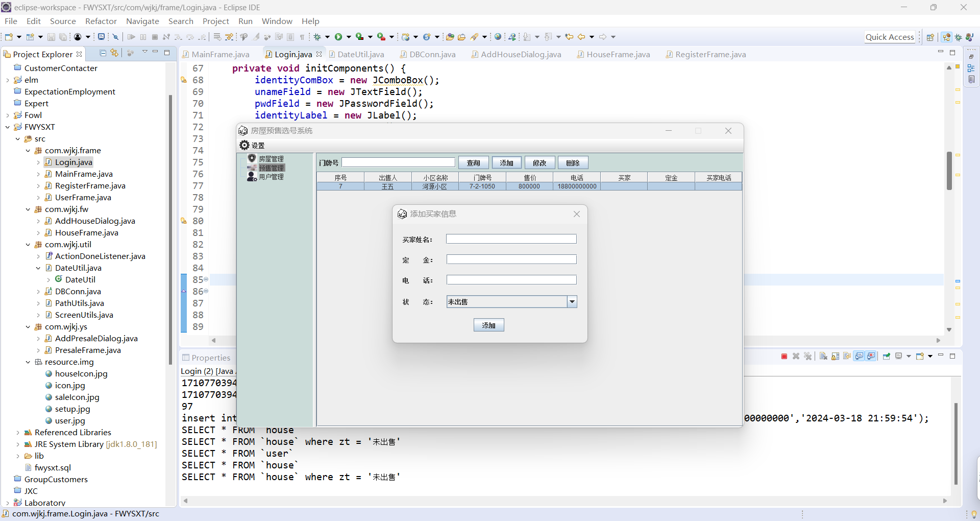Click the Coverage launch icon
Screen dimensions: 980x521
click(x=359, y=37)
